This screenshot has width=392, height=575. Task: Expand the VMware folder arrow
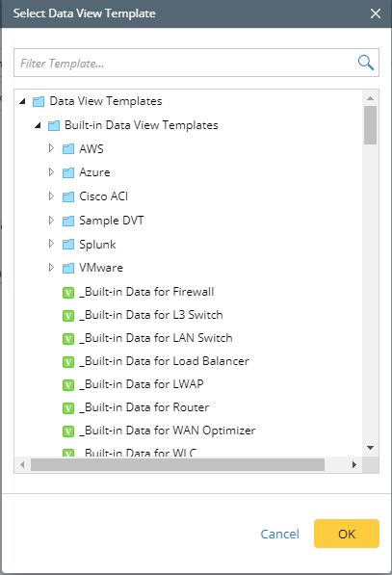[x=51, y=268]
